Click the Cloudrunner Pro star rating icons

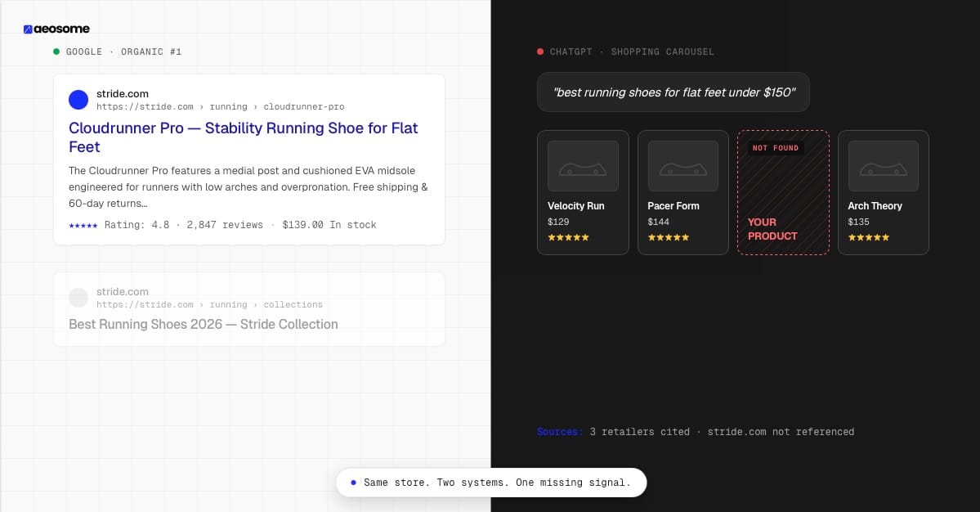point(83,225)
